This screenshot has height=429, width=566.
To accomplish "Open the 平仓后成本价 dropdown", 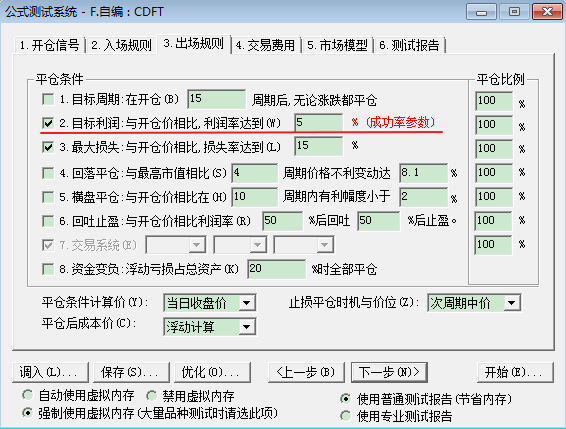I will click(x=210, y=327).
